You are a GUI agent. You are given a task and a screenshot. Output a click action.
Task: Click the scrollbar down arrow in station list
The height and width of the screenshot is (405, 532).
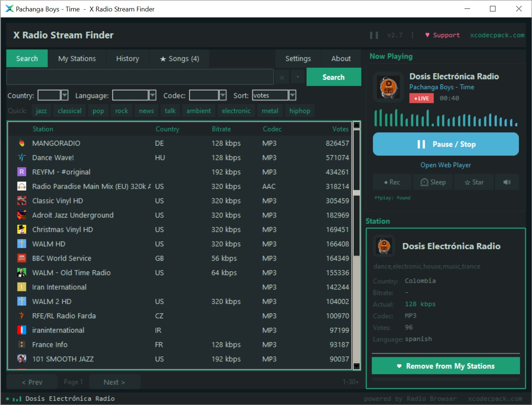click(x=357, y=366)
